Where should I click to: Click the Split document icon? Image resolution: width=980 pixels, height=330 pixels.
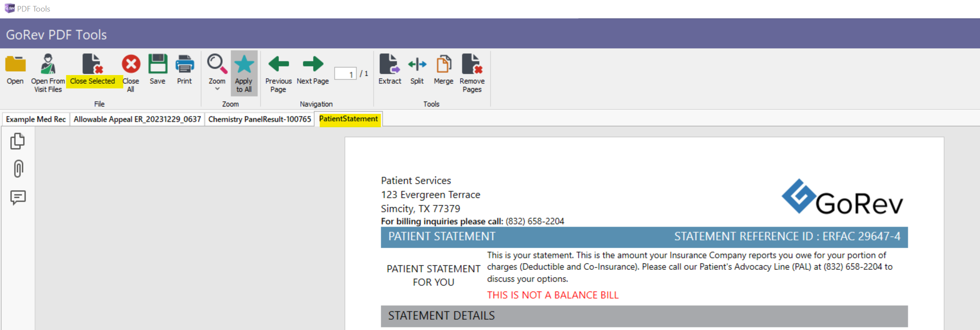click(x=417, y=64)
